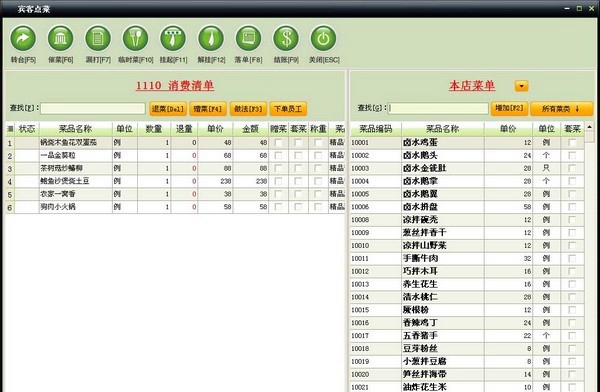Toggle 套菜 checkbox for 香辣鸡丁
This screenshot has height=392, width=600.
572,323
